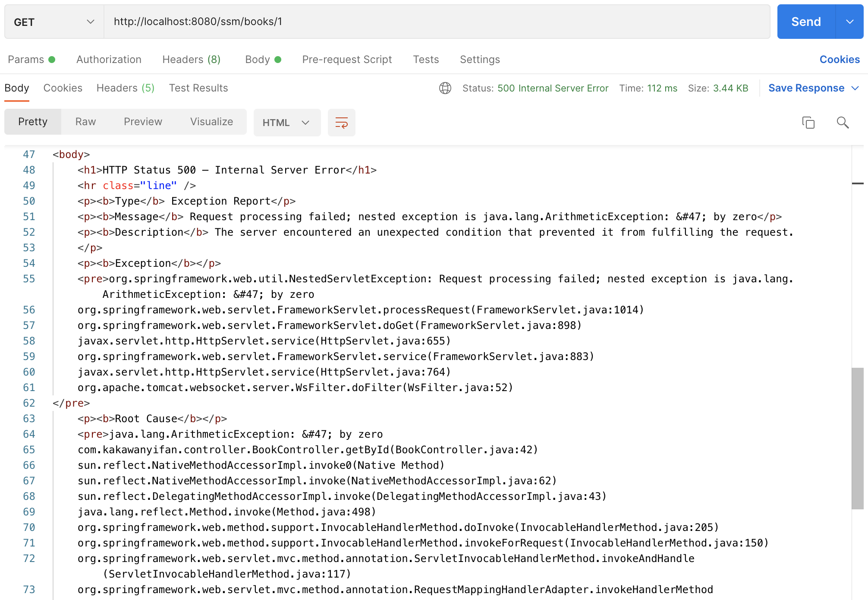Switch to Pretty view mode
This screenshot has width=868, height=600.
tap(33, 122)
